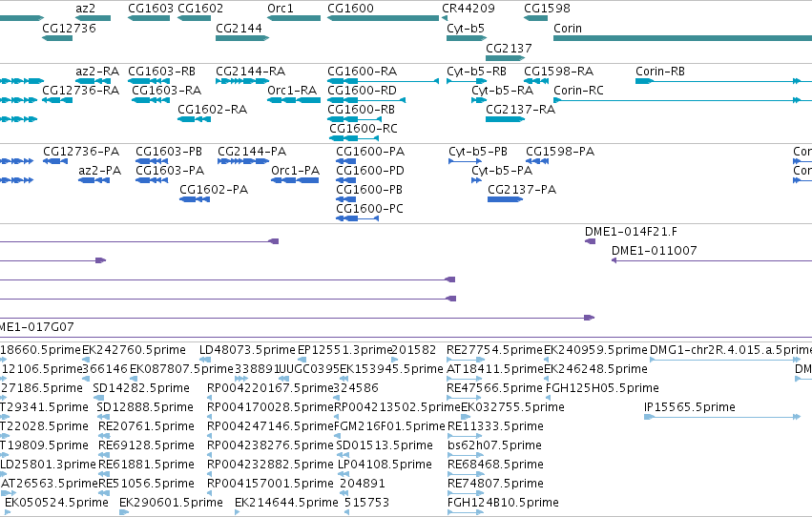Click EST FGH125H05.5prime
Screen dimensions: 812x517
548,398
